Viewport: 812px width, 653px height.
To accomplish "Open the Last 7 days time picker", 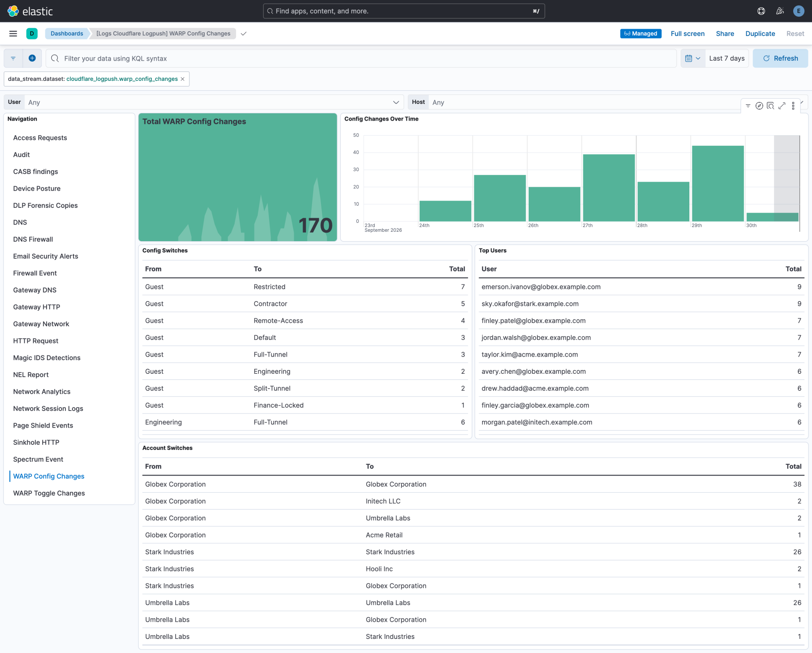I will (x=727, y=58).
